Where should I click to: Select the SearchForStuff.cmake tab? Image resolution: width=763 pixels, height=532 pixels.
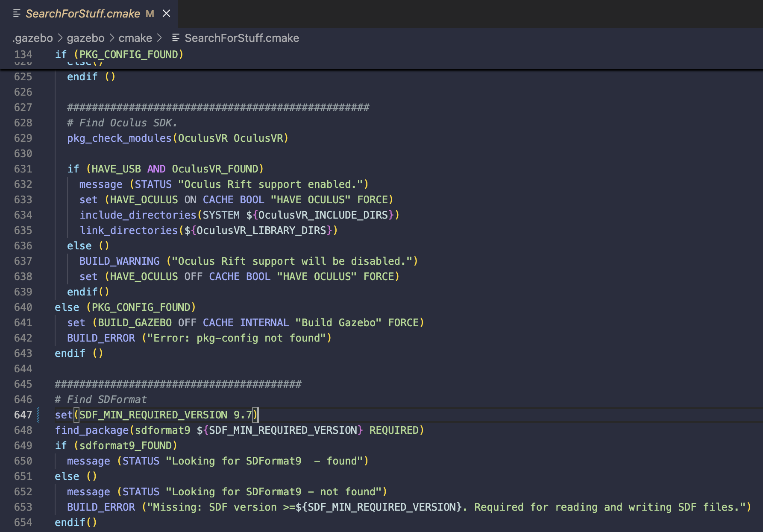82,14
